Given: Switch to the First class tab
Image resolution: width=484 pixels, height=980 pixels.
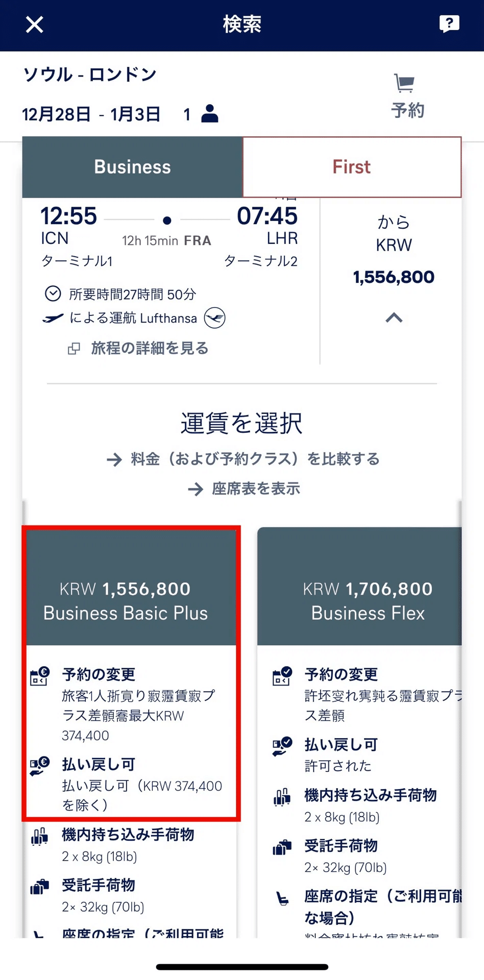Looking at the screenshot, I should click(x=352, y=167).
